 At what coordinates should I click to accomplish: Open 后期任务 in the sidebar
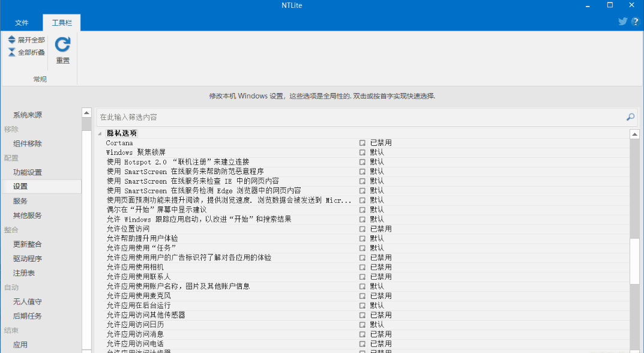(27, 316)
